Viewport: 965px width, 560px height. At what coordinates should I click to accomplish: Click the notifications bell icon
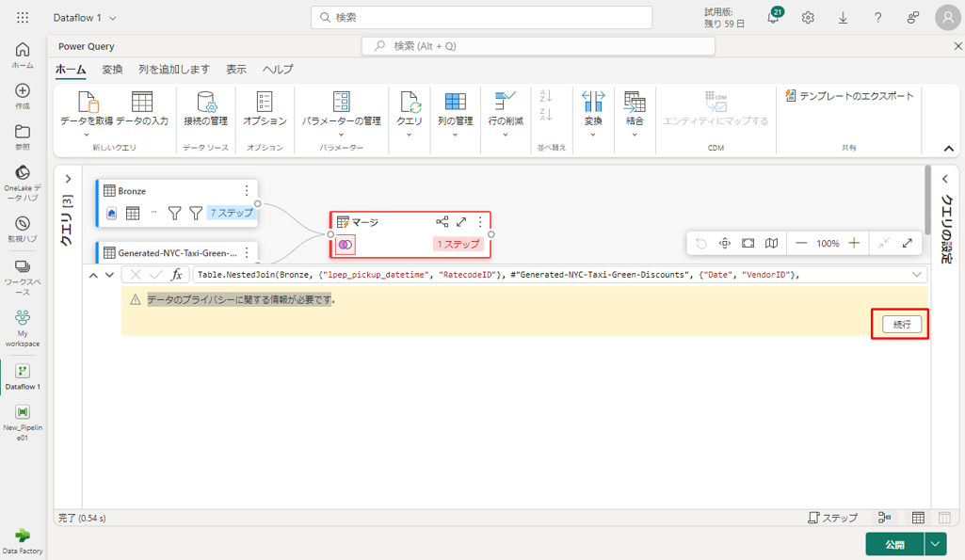774,18
